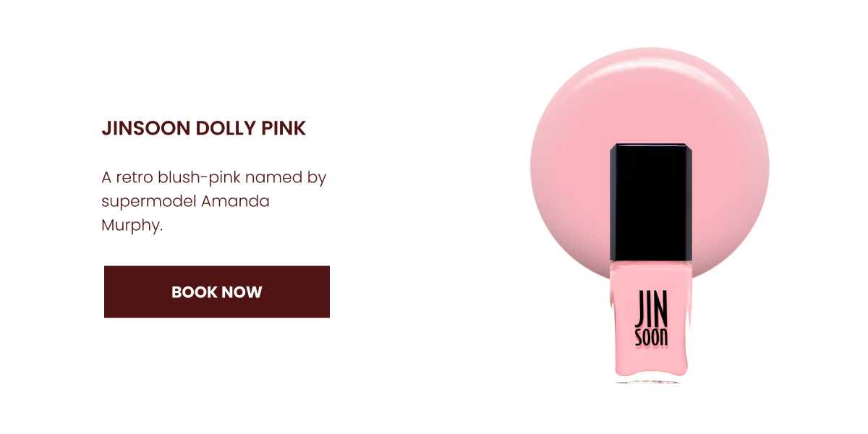Click the word "BOOK" on the maroon button
The width and height of the screenshot is (868, 434).
193,292
